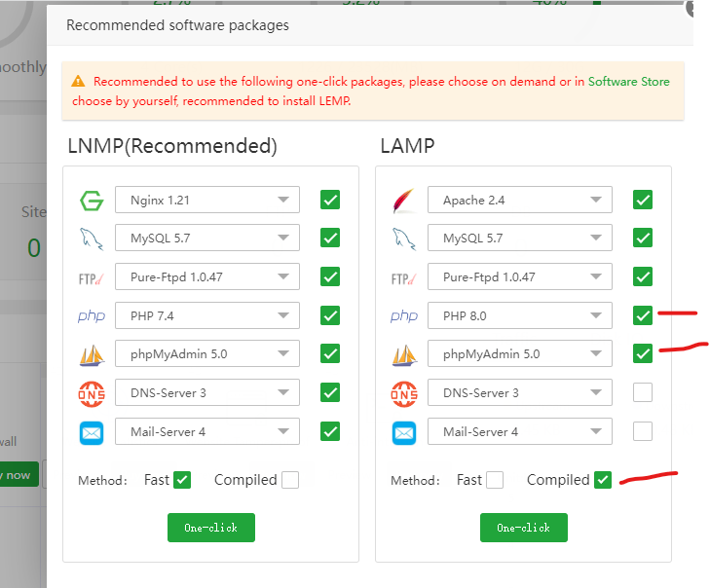Click the LNMP MySQL dolphin icon
Image resolution: width=710 pixels, height=588 pixels.
(x=92, y=239)
